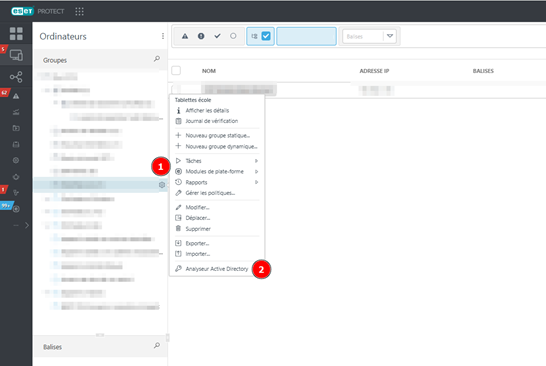Image resolution: width=546 pixels, height=366 pixels.
Task: Sort by the ADRESSE IP column header
Action: pos(374,71)
